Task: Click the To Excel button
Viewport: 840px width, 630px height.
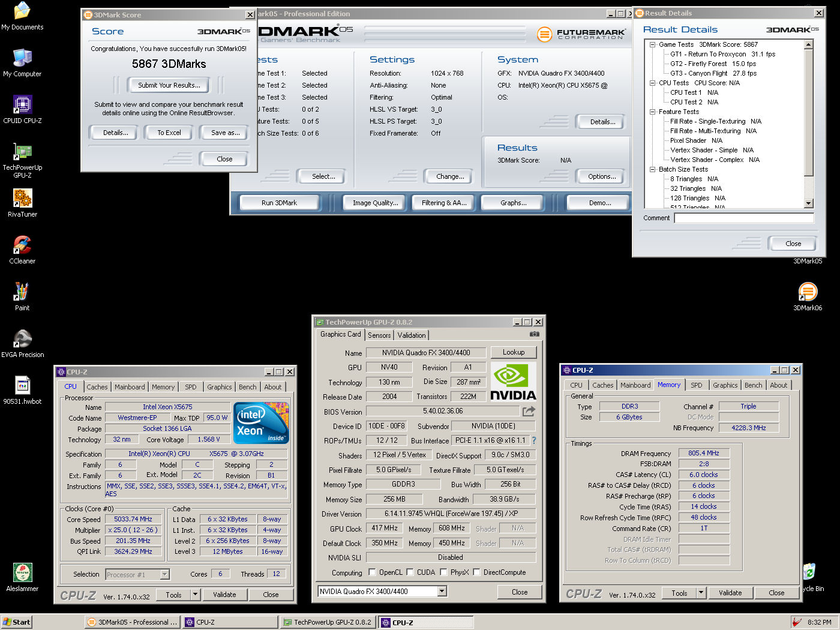Action: tap(169, 133)
